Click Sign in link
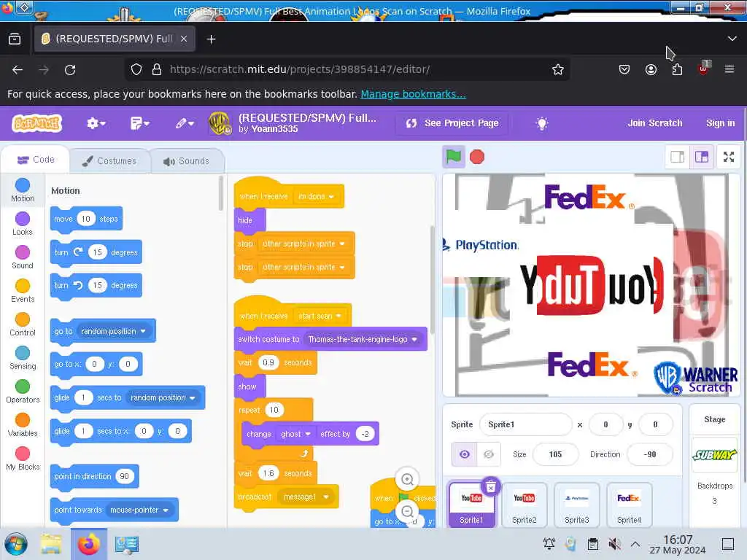 [720, 122]
